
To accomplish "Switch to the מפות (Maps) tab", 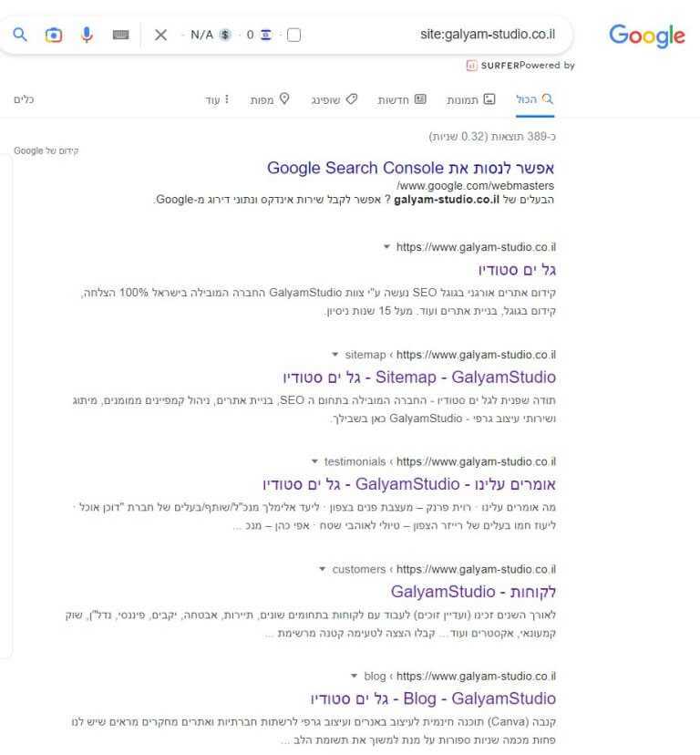I will (270, 99).
